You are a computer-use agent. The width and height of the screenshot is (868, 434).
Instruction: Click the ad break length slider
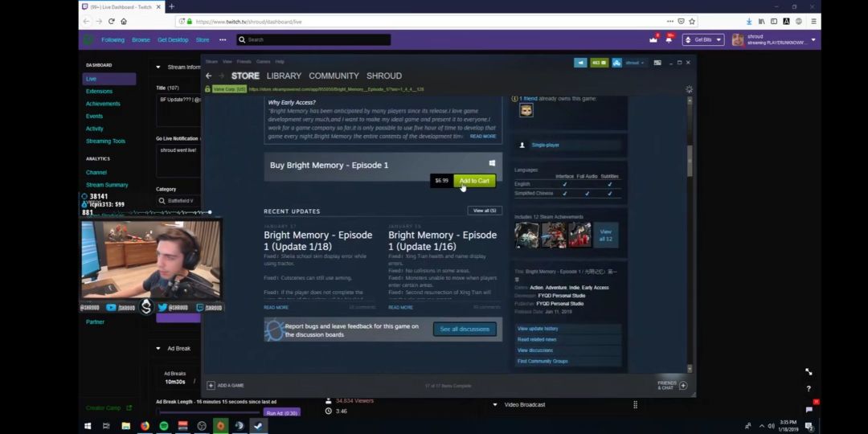click(209, 411)
